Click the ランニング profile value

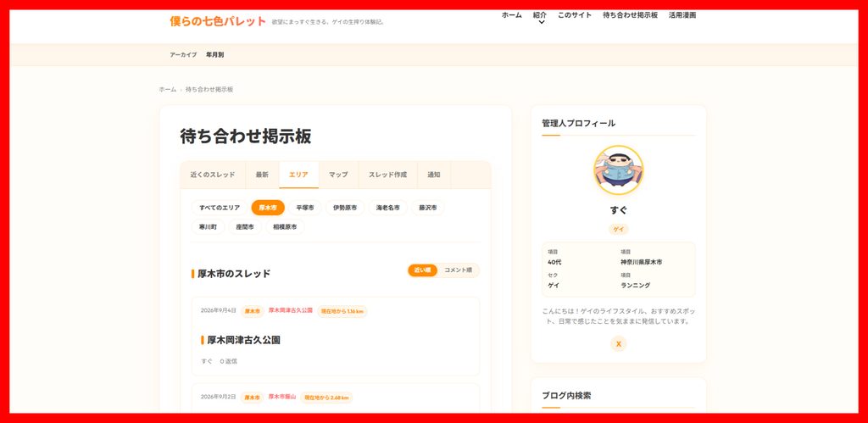tap(636, 286)
